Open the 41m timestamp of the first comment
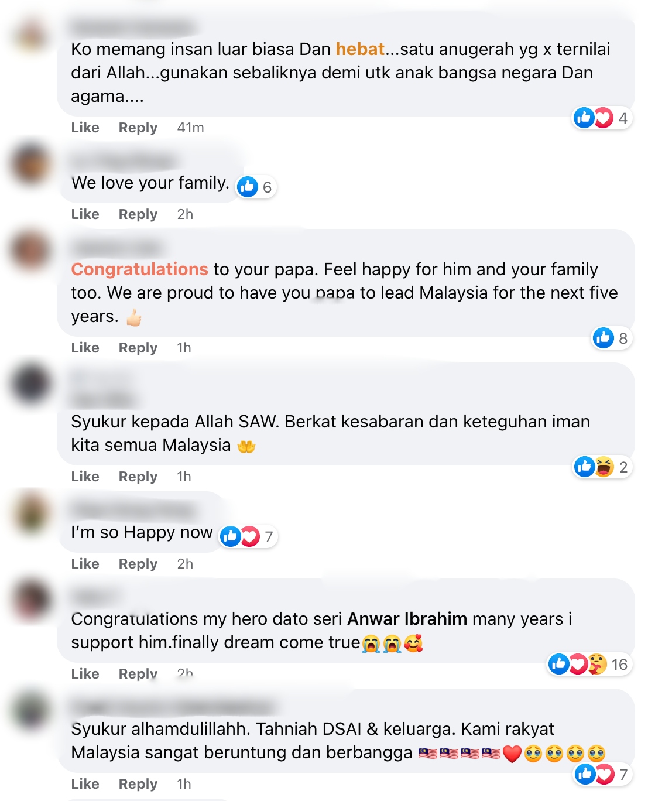Screen dimensions: 672x801 pyautogui.click(x=191, y=128)
